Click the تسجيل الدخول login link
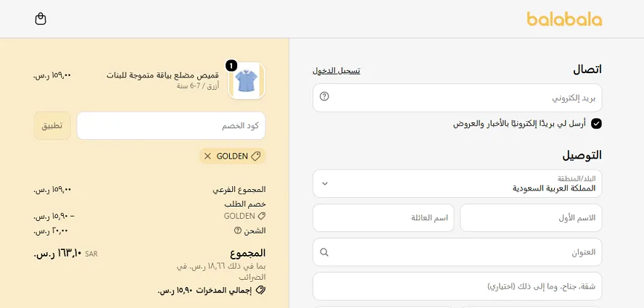The height and width of the screenshot is (308, 644). 337,70
